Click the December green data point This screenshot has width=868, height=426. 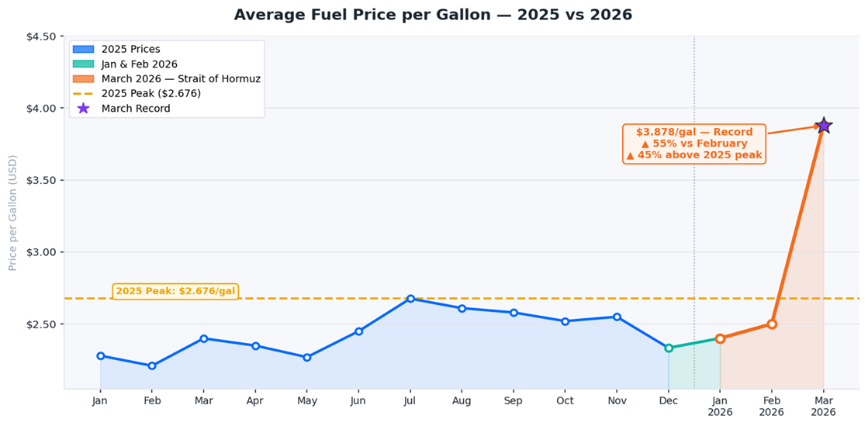(669, 348)
